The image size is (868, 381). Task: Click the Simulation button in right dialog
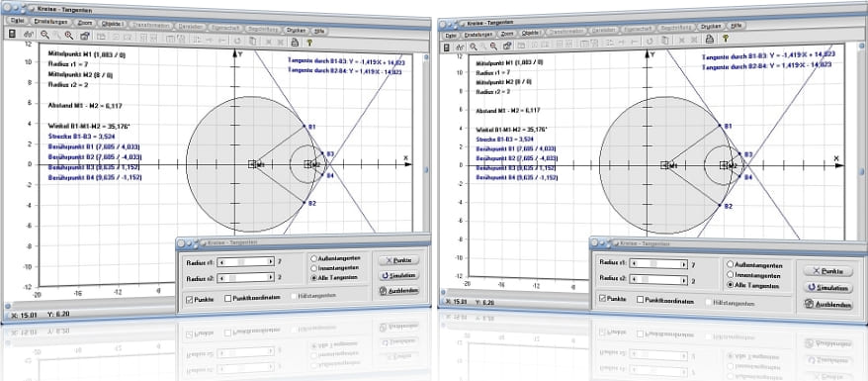(x=828, y=288)
